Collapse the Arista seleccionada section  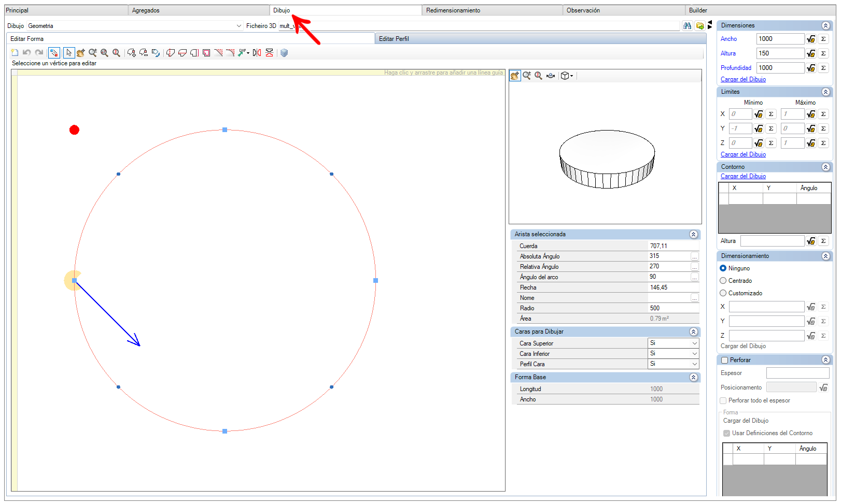coord(693,235)
